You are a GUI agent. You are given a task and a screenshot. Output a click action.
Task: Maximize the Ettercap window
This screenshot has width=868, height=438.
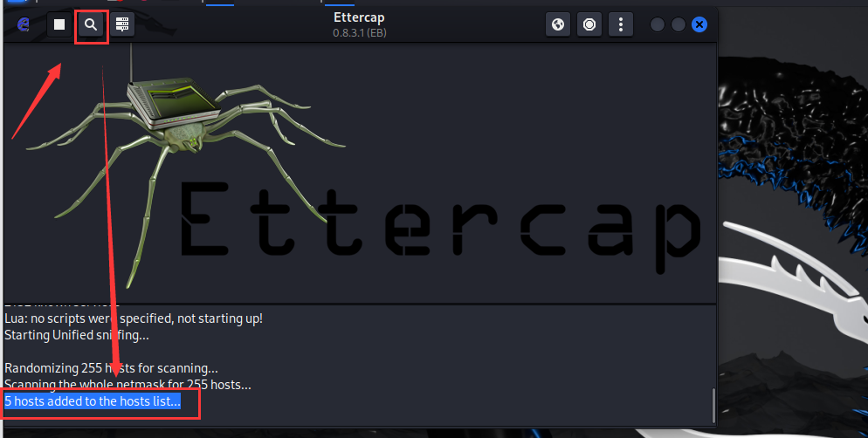pyautogui.click(x=679, y=24)
